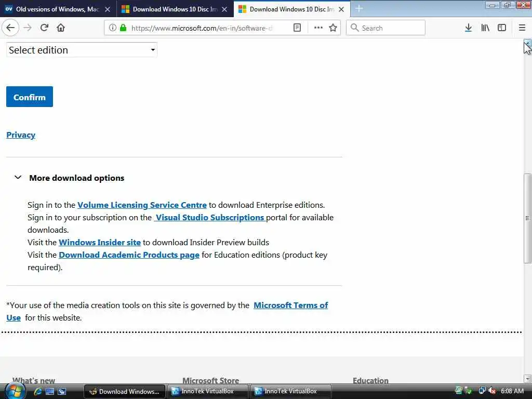Click Switch between windows quick launch icon

coord(62,392)
